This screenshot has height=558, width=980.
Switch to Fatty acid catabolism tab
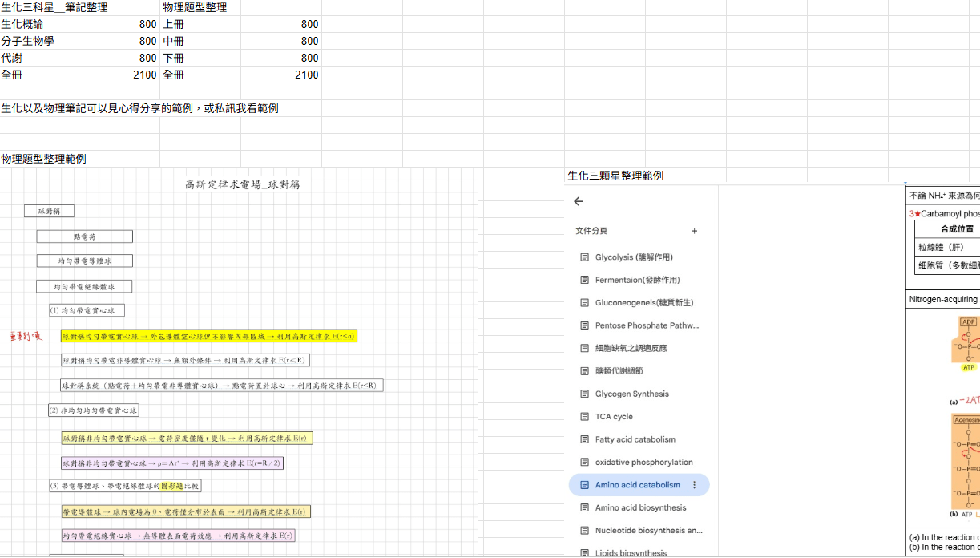639,439
